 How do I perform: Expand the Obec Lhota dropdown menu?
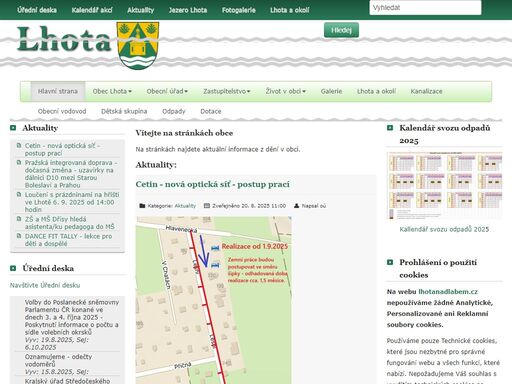point(112,91)
